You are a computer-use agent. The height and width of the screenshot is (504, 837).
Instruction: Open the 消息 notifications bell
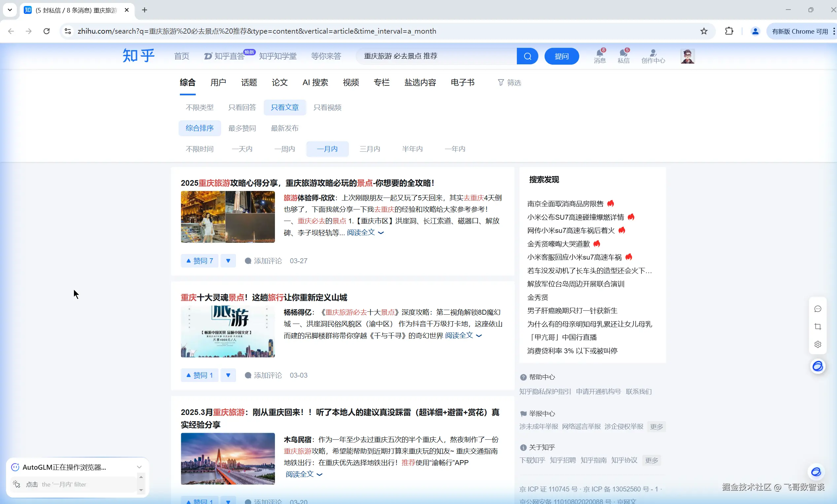click(600, 56)
